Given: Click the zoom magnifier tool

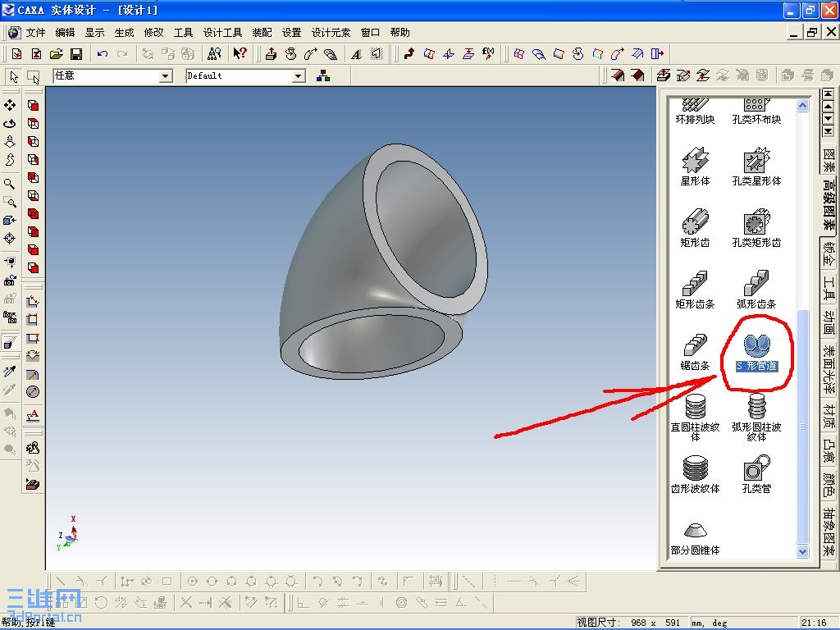Looking at the screenshot, I should click(x=10, y=184).
